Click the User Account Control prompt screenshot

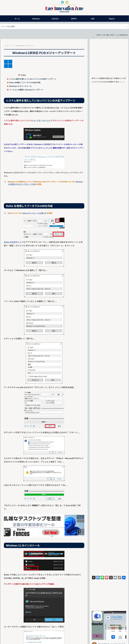point(44,605)
